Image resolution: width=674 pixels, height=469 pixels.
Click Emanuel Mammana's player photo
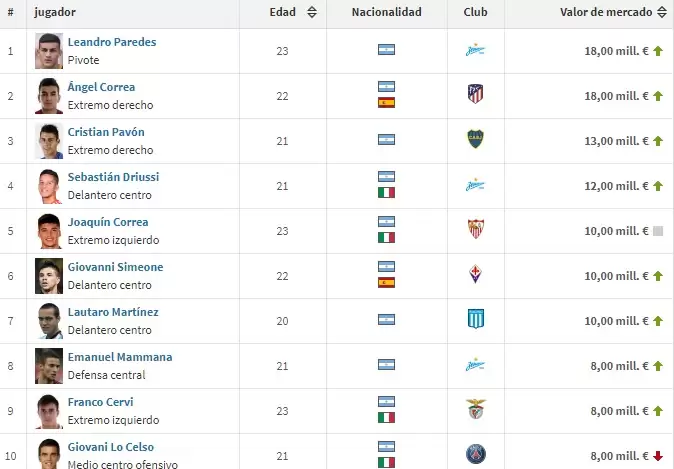point(49,366)
